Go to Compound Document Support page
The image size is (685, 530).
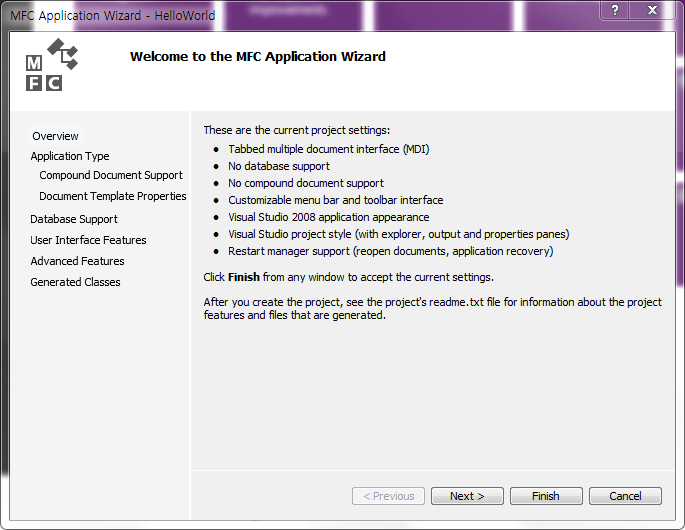(x=111, y=175)
